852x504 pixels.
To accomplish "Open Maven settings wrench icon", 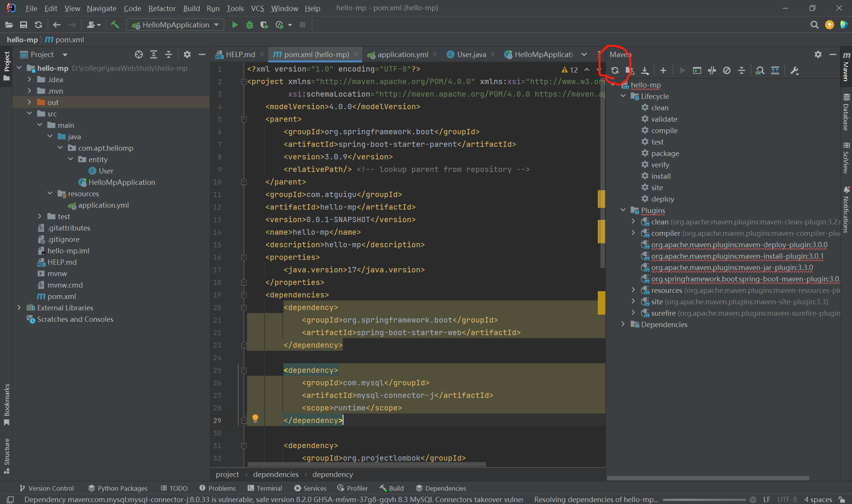I will pos(794,70).
